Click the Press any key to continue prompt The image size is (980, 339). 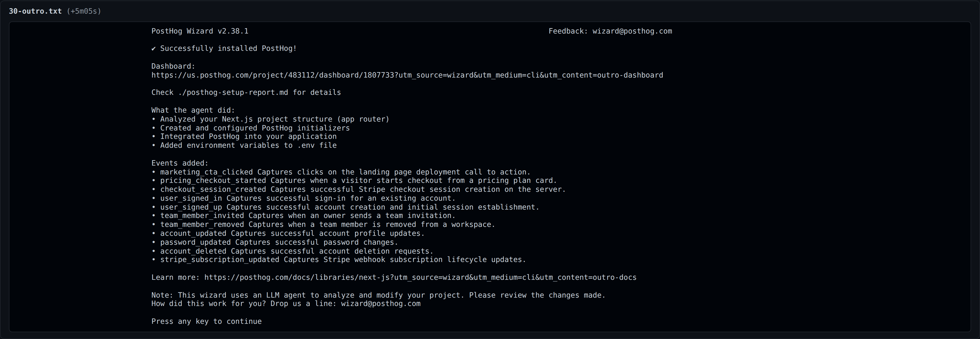pos(207,321)
